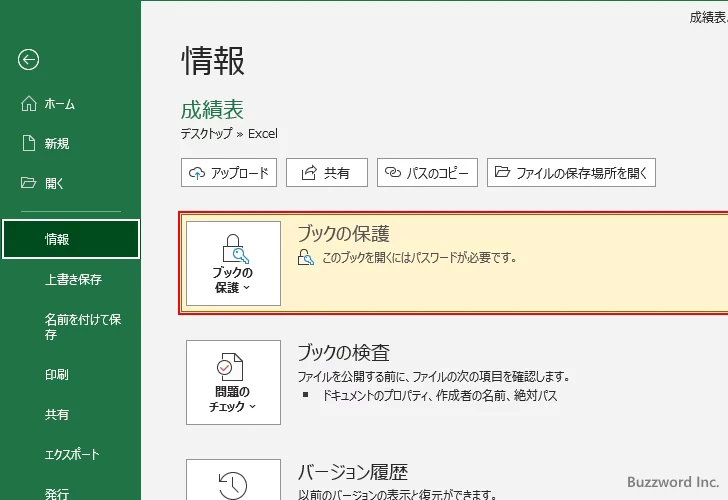Expand the 問題のチェック dropdown button
728x500 pixels.
click(x=234, y=383)
